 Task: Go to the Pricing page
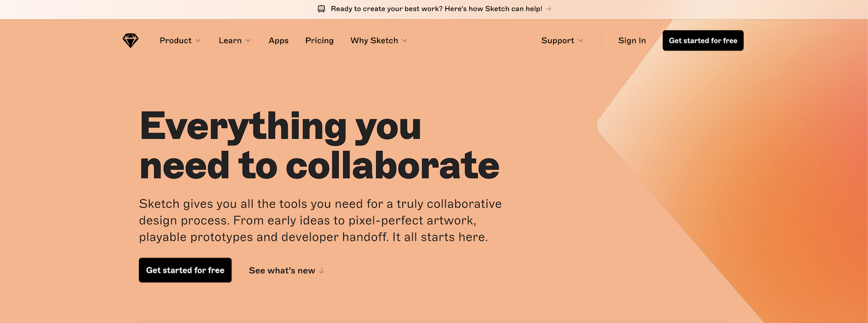coord(320,41)
